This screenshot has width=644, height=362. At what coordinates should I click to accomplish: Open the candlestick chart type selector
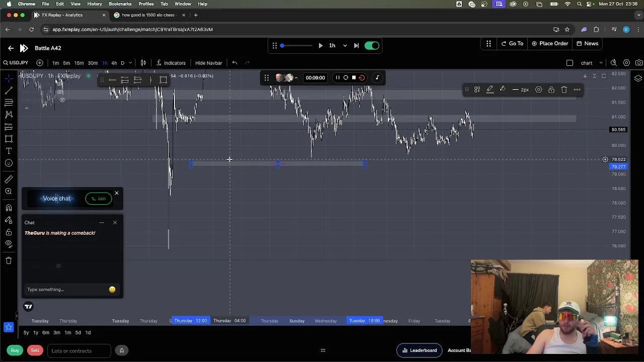pos(143,63)
